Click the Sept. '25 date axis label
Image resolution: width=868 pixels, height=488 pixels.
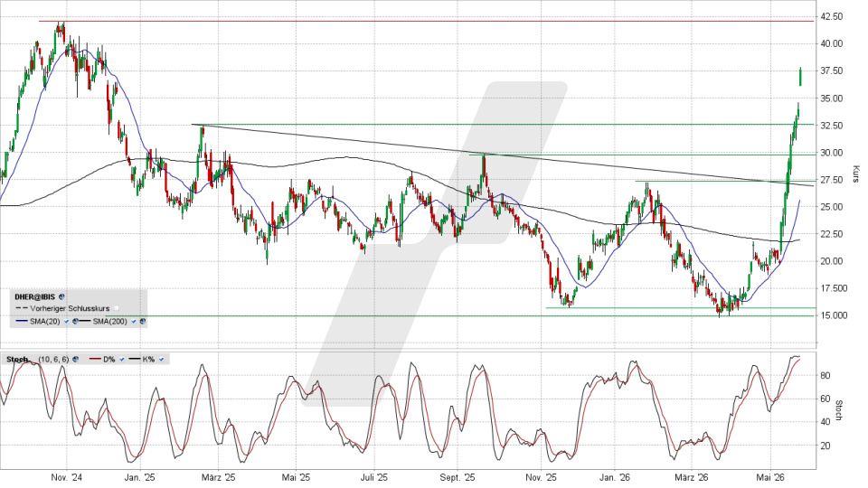[x=458, y=477]
